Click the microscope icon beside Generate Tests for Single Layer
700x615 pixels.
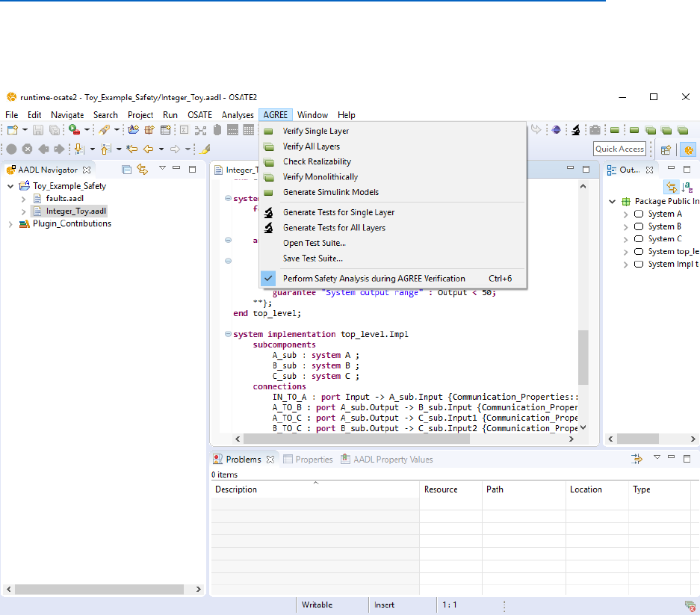[x=268, y=212]
